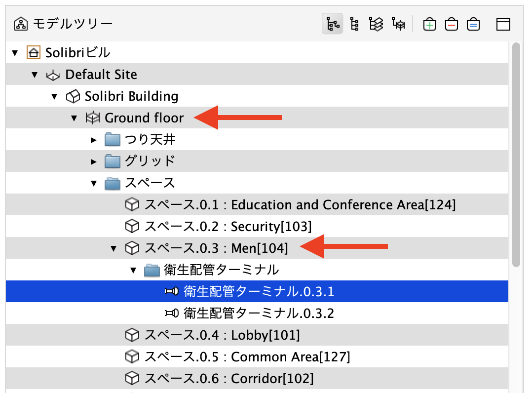Click the terminal icon of 衛生配管ターミナル.0.3.2
The image size is (532, 393).
pyautogui.click(x=172, y=313)
